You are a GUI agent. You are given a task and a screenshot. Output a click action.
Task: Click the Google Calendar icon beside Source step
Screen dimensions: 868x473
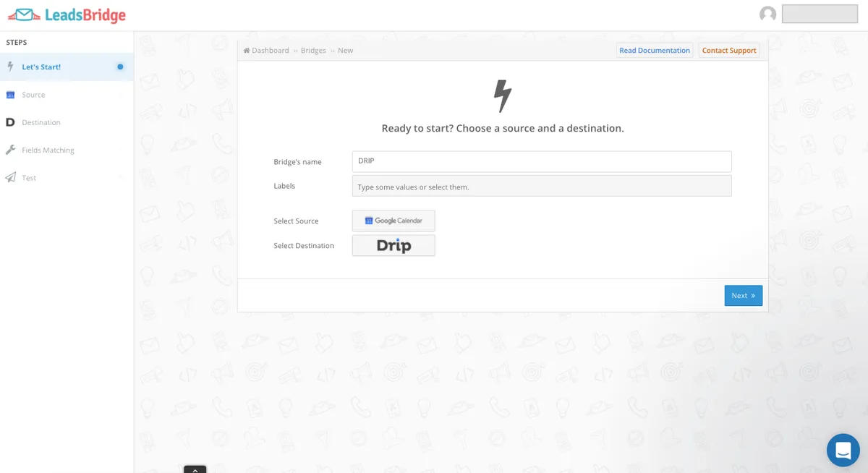[10, 95]
